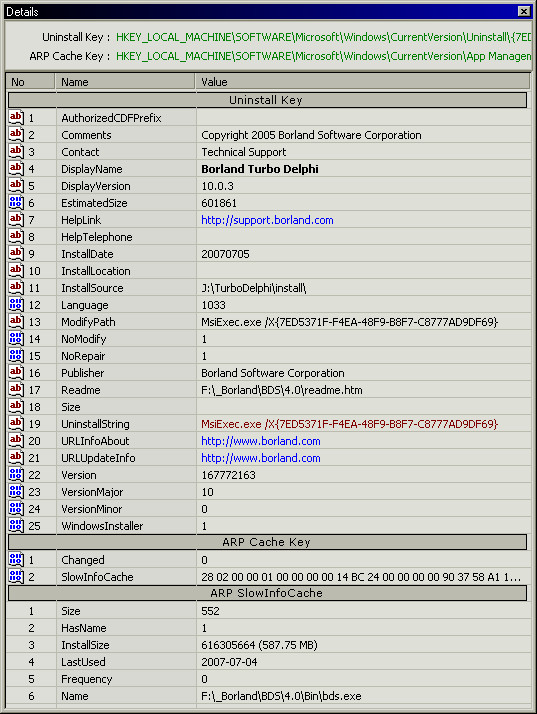Click the red UninstallString MsiExec command

[349, 424]
